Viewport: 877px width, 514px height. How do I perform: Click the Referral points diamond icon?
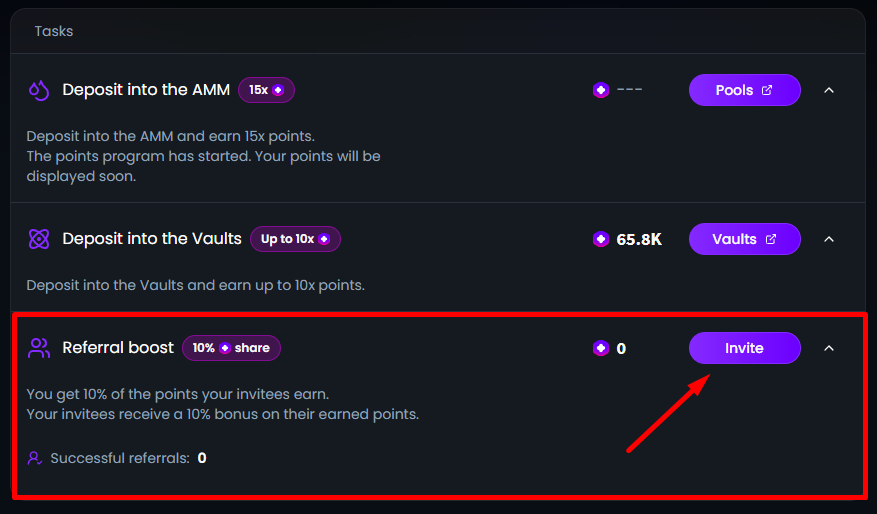click(601, 348)
